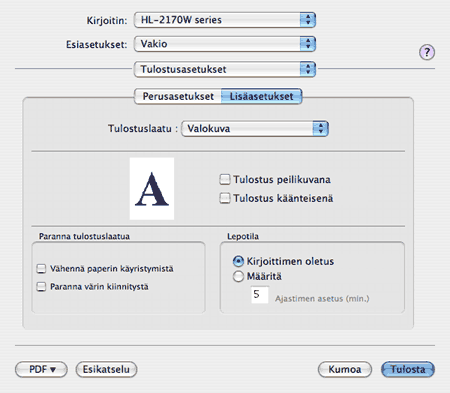Check Vähennä paperin käyristymistä option
450x393 pixels.
[41, 269]
